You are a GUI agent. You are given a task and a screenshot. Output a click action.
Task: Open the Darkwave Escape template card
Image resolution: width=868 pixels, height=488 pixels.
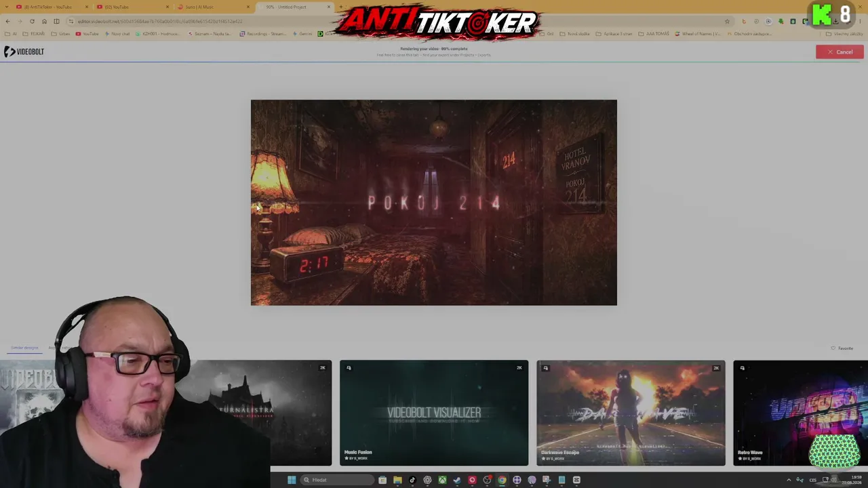tap(631, 413)
